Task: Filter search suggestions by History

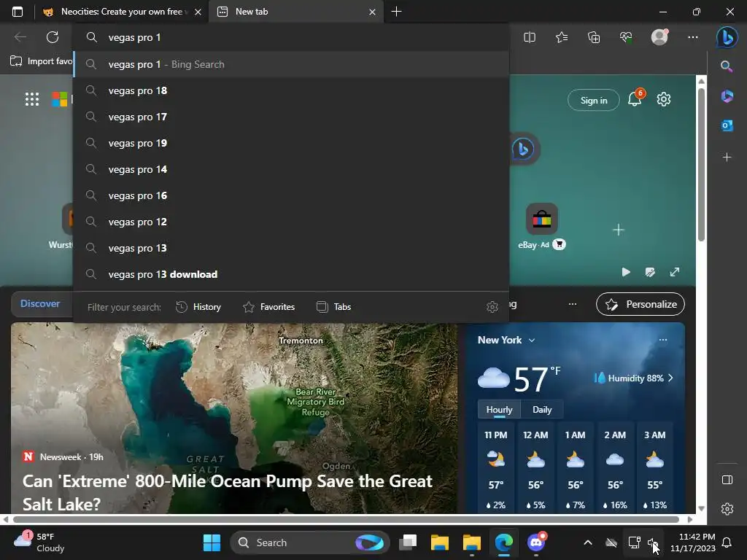Action: 198,307
